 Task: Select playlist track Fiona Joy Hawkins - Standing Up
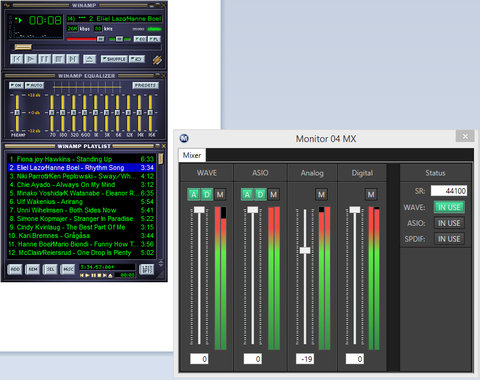point(81,159)
